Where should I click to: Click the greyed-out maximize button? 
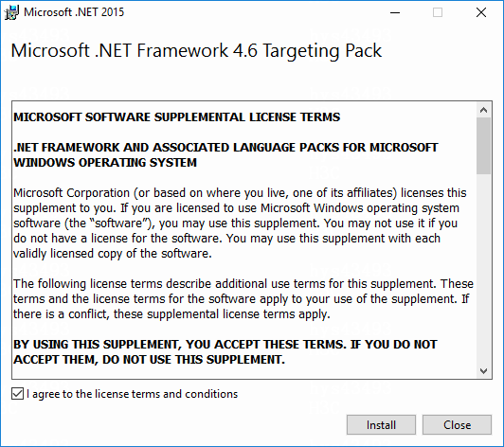(438, 12)
